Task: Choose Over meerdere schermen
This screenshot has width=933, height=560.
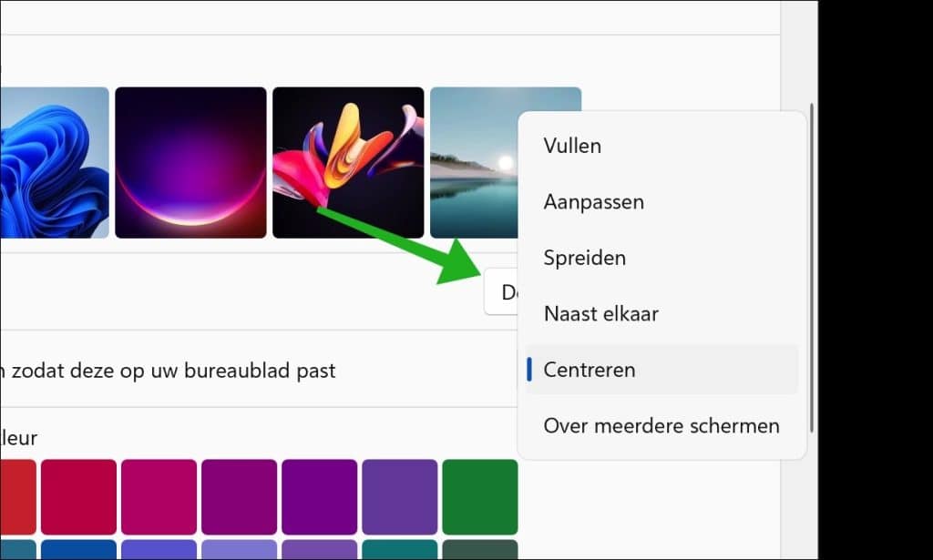Action: click(x=661, y=425)
